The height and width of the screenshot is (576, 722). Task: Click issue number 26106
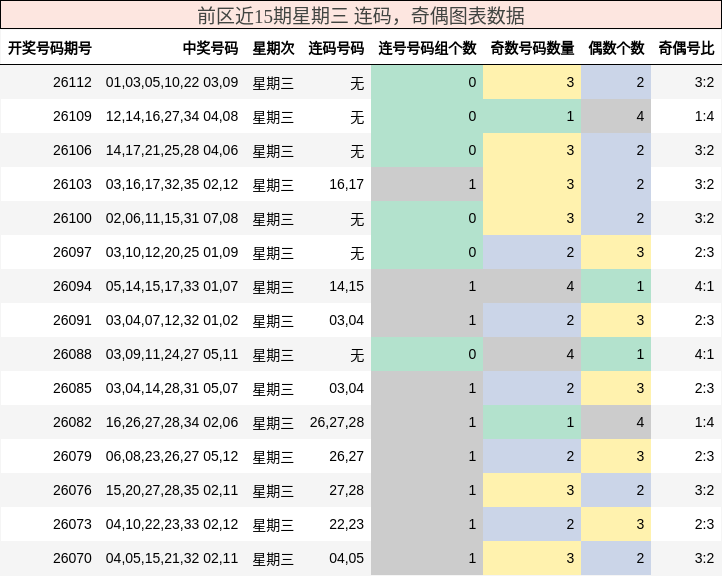point(72,151)
